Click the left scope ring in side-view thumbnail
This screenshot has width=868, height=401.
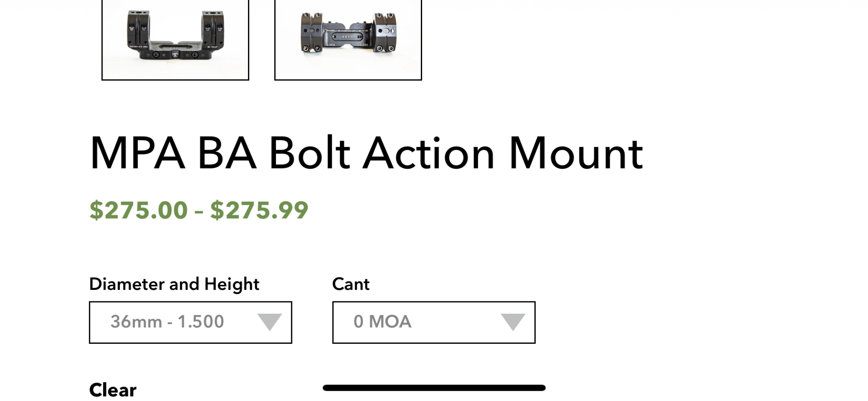(x=137, y=30)
